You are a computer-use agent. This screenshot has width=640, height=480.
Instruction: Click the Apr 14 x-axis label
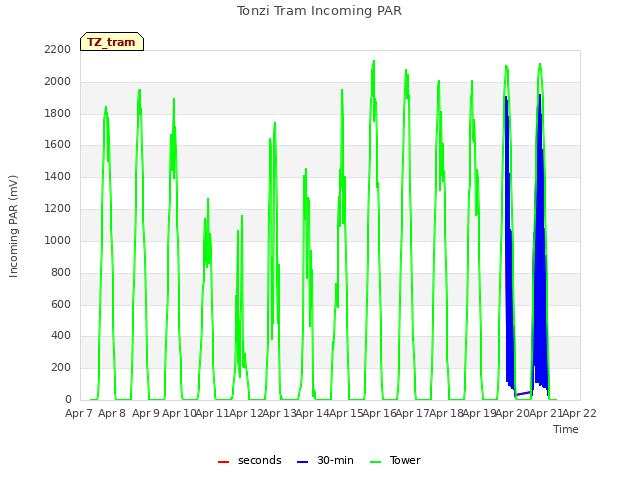[313, 413]
